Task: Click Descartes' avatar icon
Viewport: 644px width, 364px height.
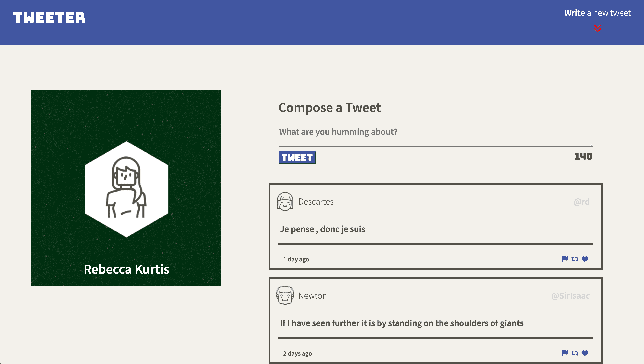Action: pyautogui.click(x=285, y=201)
